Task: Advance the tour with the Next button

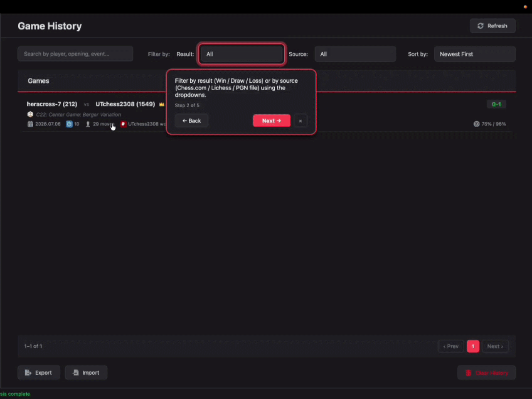Action: pyautogui.click(x=271, y=121)
